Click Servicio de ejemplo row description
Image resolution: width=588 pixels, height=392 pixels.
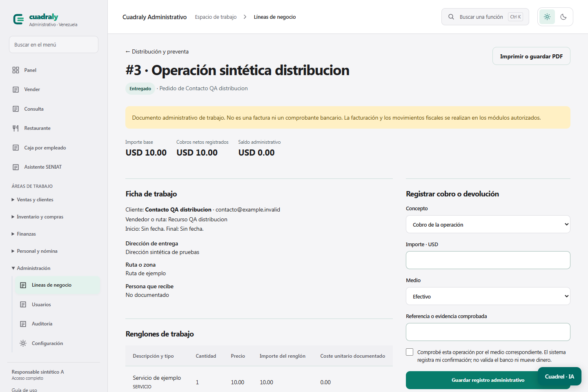click(x=157, y=378)
